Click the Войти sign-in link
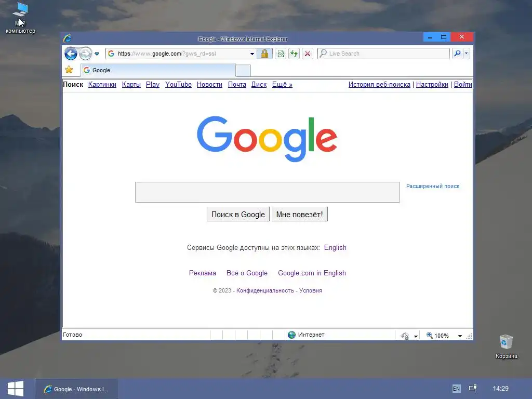Viewport: 532px width, 399px height. tap(463, 85)
